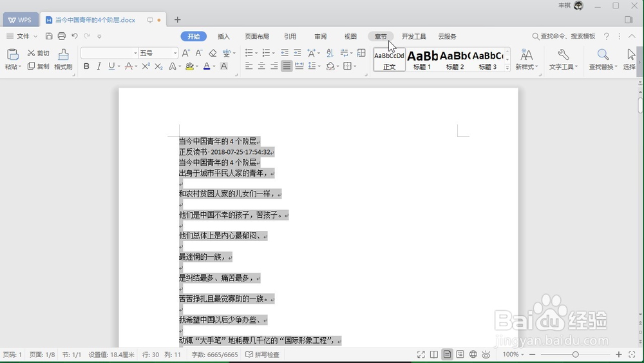Enter full screen view from status bar
This screenshot has width=644, height=363.
pos(421,355)
